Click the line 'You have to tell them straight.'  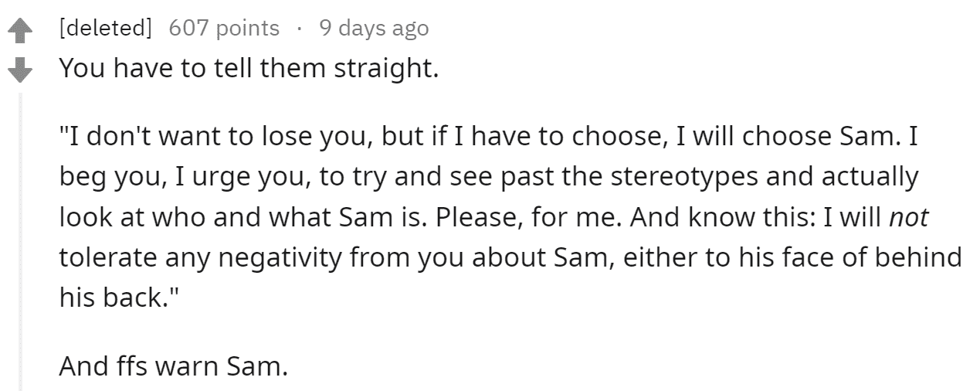click(x=249, y=70)
